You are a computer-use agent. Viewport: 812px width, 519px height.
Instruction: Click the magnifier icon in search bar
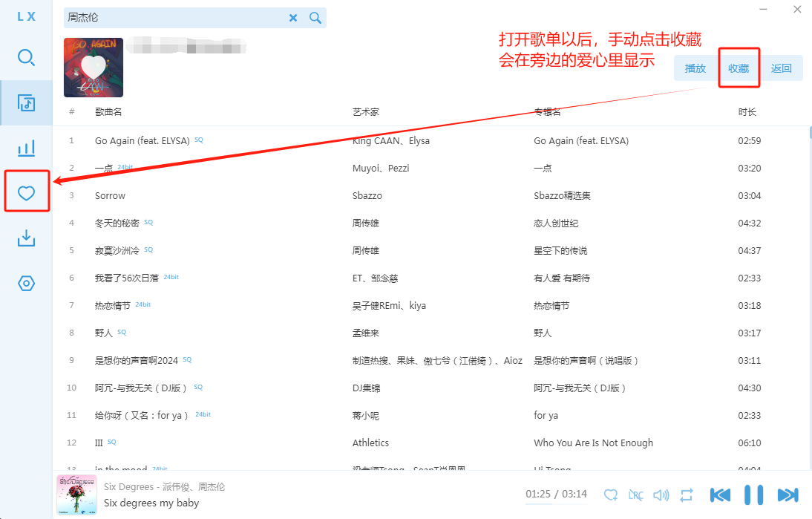pos(315,18)
